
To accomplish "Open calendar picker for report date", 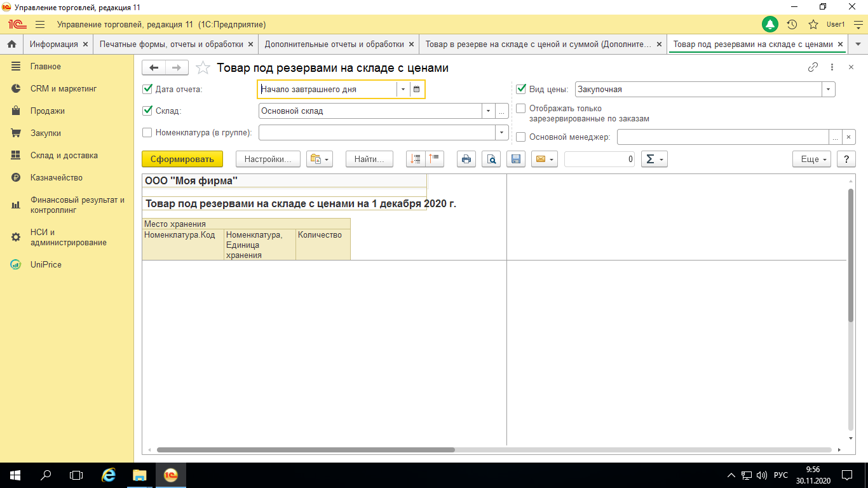I will click(417, 90).
